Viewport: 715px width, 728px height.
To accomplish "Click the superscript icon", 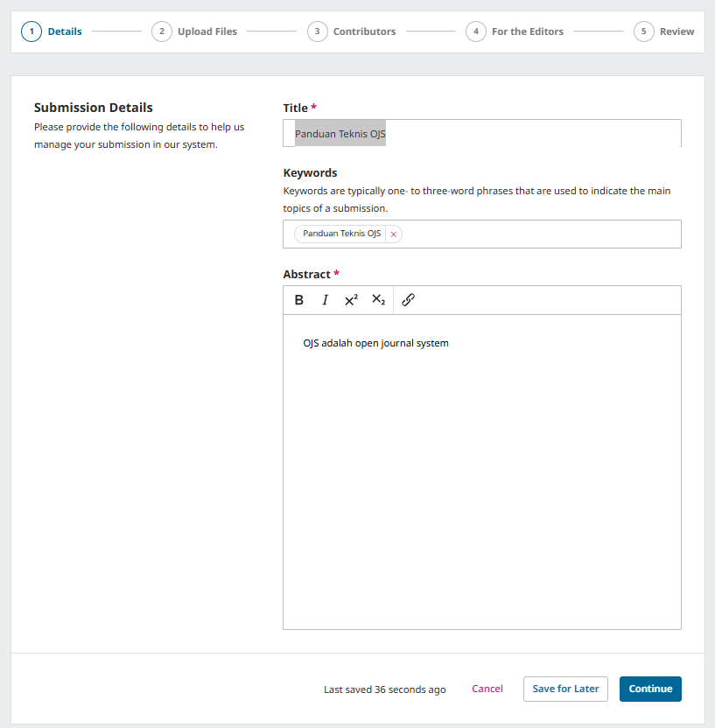I will [x=351, y=300].
